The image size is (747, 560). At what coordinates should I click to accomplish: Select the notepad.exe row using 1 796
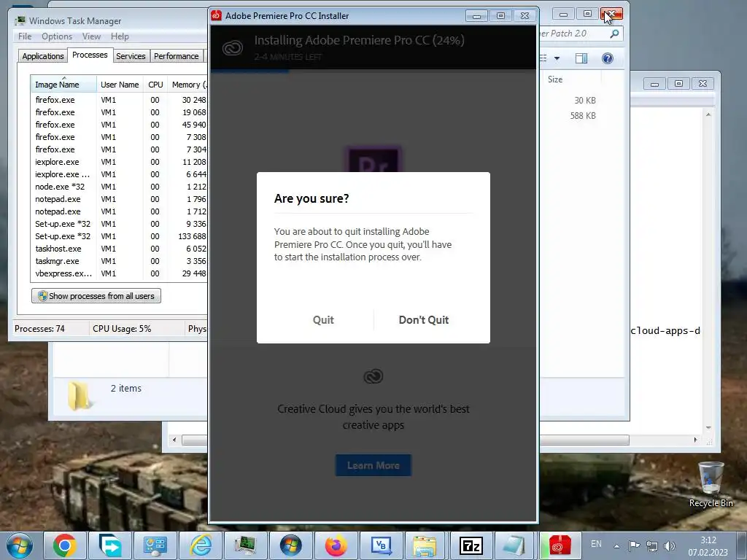119,199
